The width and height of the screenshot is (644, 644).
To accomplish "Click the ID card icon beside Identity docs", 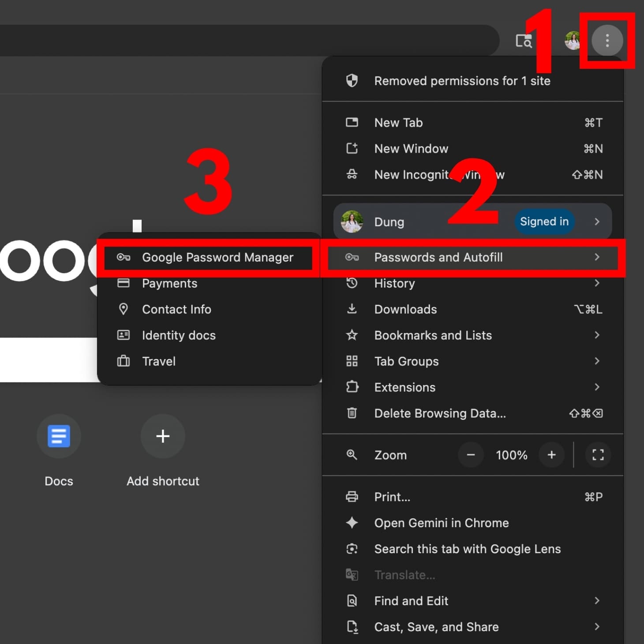I will (123, 335).
